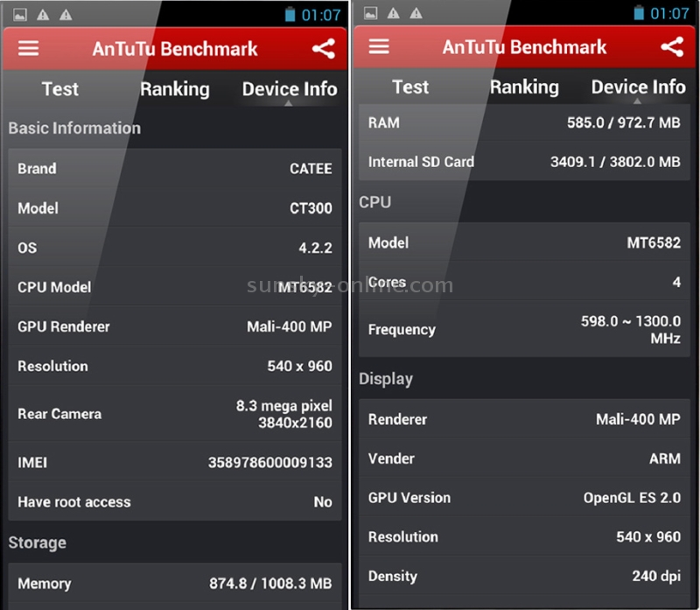700x610 pixels.
Task: Tap the Rear Camera info row
Action: [174, 414]
